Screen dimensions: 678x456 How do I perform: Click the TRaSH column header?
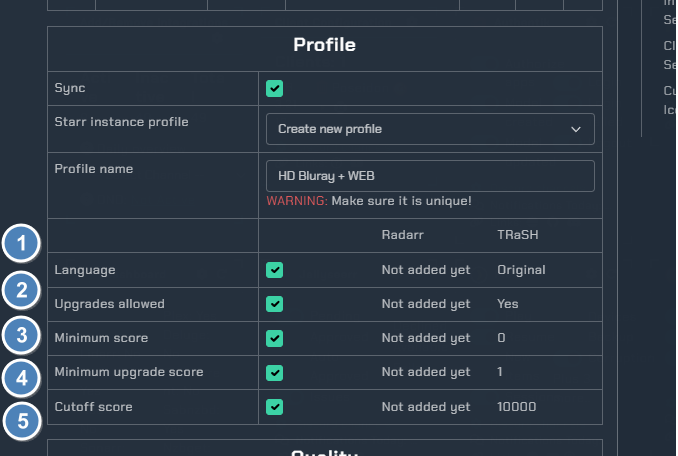[518, 235]
